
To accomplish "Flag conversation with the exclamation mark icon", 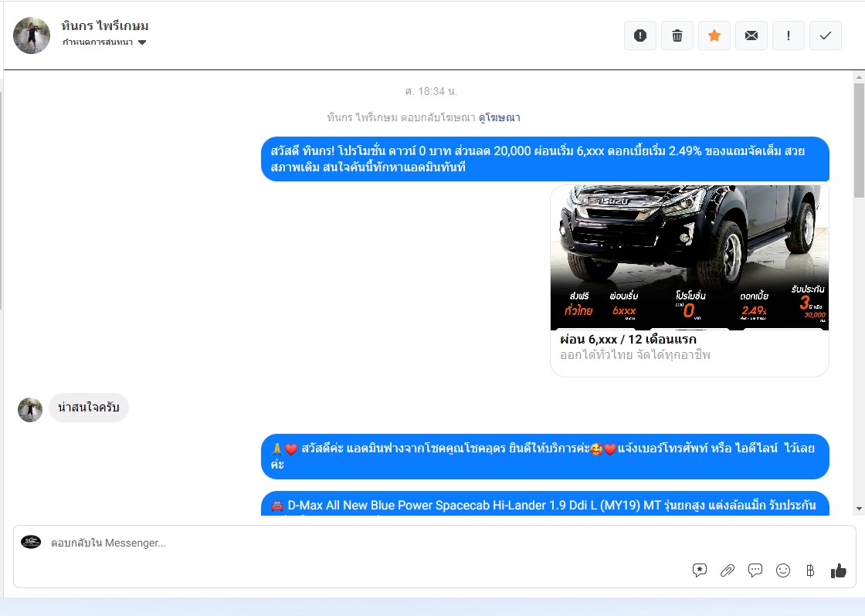I will 789,36.
